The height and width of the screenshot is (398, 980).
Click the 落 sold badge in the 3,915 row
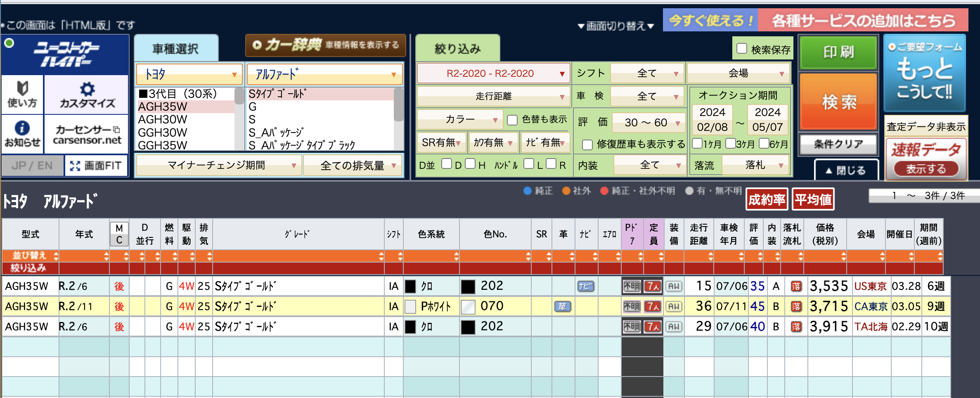(796, 327)
